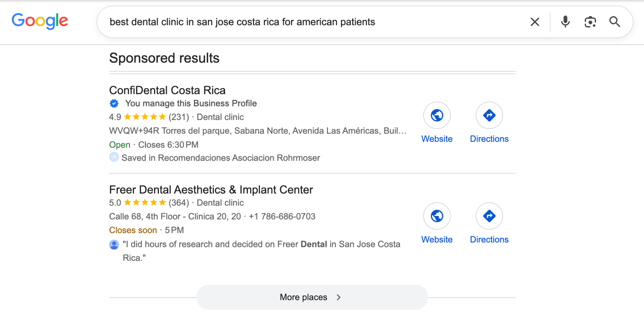
Task: Open directions diamond icon for Freer Dental
Action: pos(489,216)
